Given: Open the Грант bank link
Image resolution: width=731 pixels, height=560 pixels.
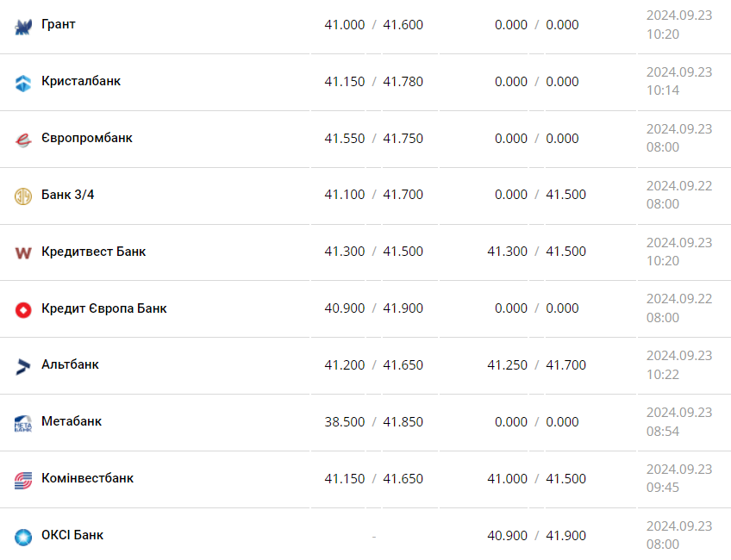Looking at the screenshot, I should tap(59, 24).
